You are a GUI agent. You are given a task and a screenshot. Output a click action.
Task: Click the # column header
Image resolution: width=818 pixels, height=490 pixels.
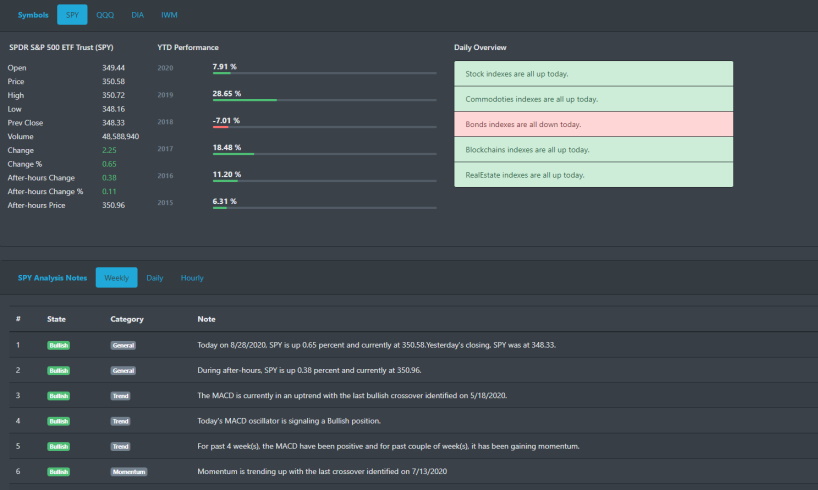coord(18,319)
